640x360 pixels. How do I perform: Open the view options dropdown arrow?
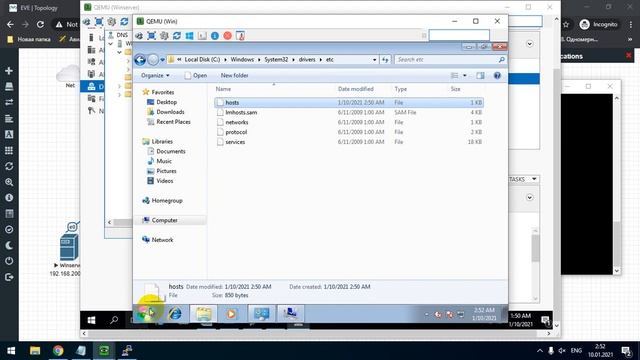click(x=464, y=76)
